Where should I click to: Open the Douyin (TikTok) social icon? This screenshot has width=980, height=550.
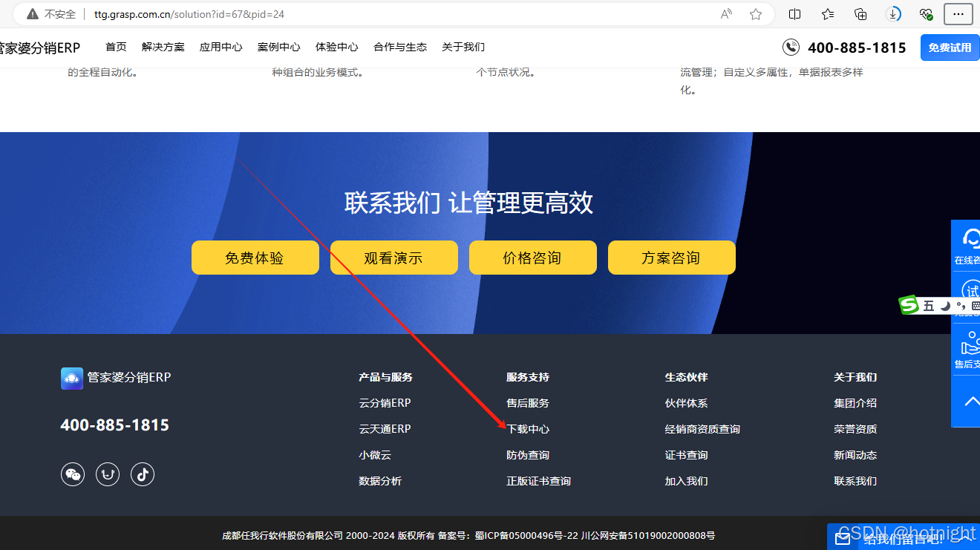coord(142,474)
